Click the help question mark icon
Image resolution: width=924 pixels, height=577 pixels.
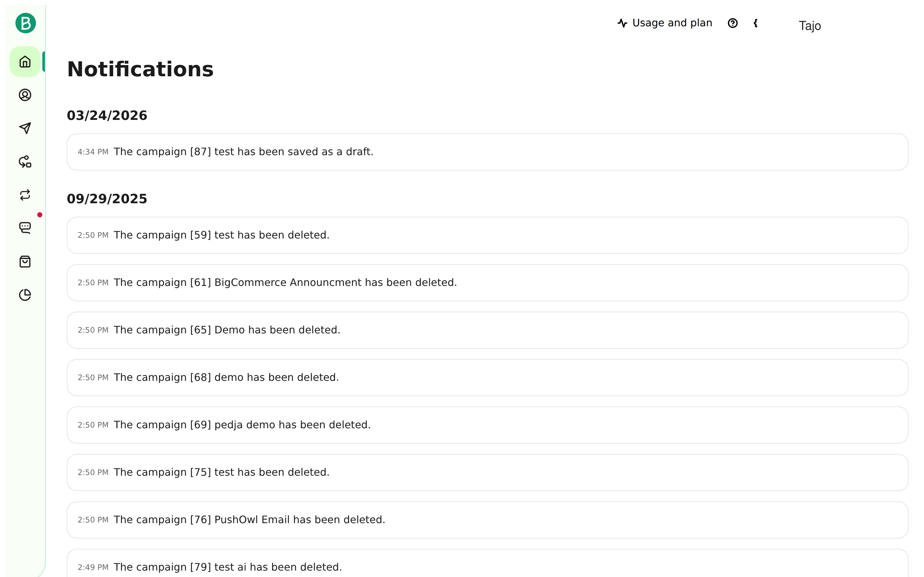(732, 23)
